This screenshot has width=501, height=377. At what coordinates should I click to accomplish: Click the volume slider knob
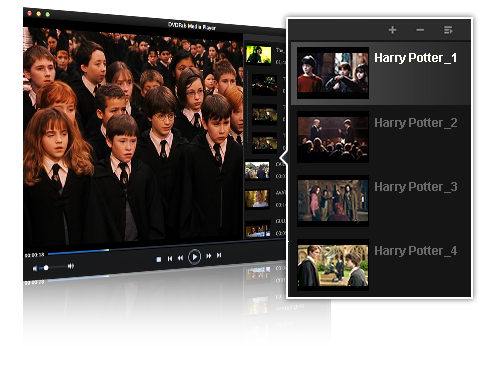point(46,268)
